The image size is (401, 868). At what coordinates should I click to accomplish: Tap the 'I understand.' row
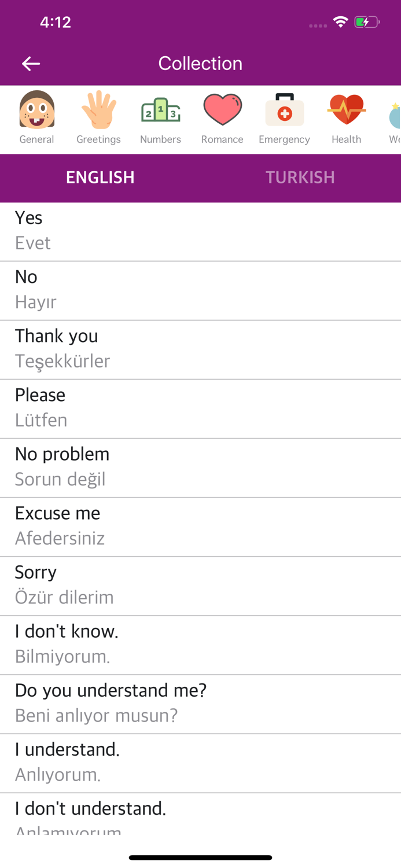pos(200,762)
